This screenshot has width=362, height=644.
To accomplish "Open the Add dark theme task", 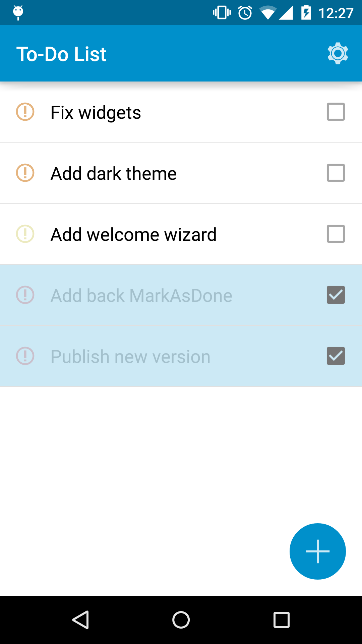I will point(181,173).
